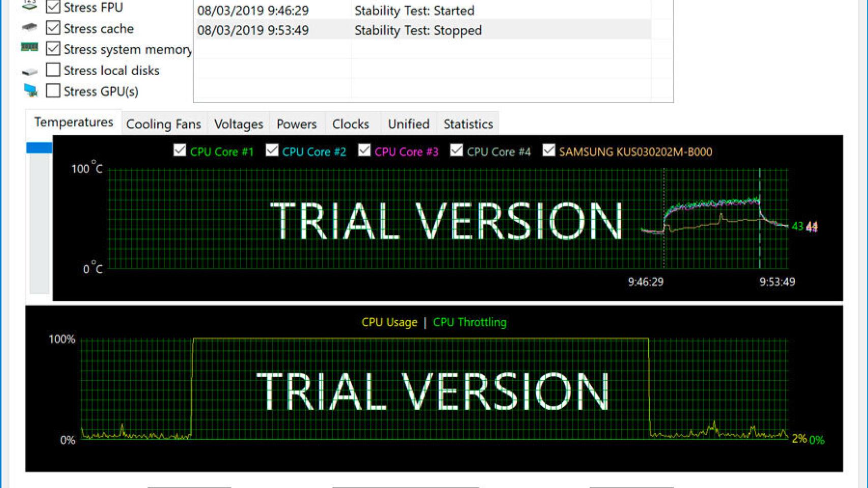Click the cache chip icon beside Stress cache
The width and height of the screenshot is (868, 488).
tap(30, 27)
